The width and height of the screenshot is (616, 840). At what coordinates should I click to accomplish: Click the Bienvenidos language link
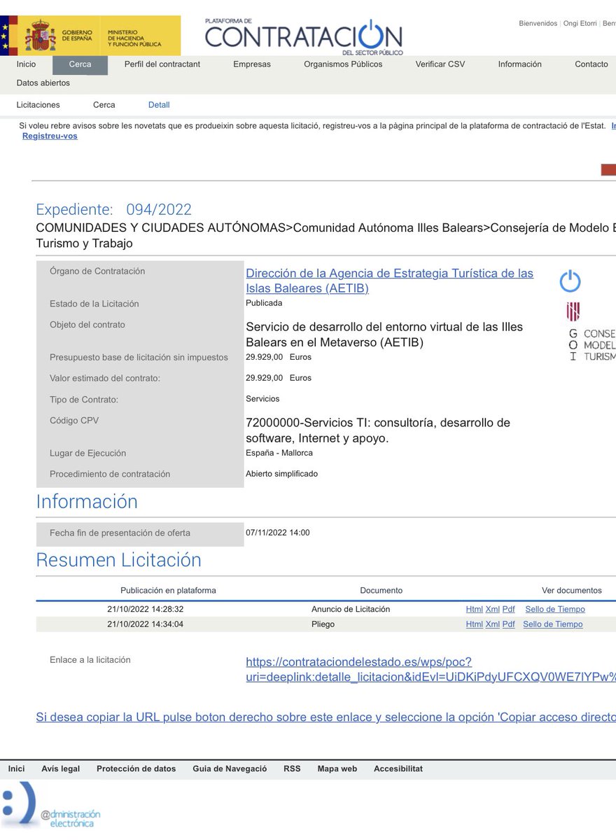click(538, 24)
